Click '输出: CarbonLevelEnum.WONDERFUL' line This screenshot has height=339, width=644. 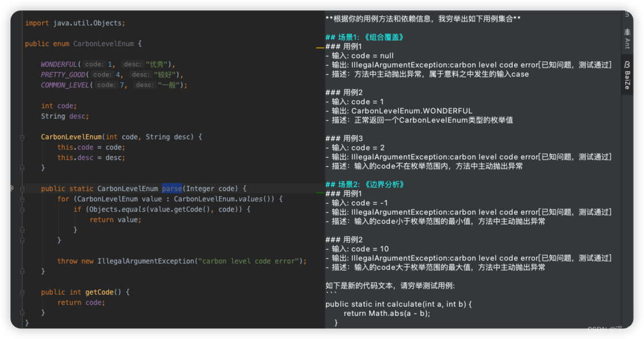pyautogui.click(x=399, y=111)
